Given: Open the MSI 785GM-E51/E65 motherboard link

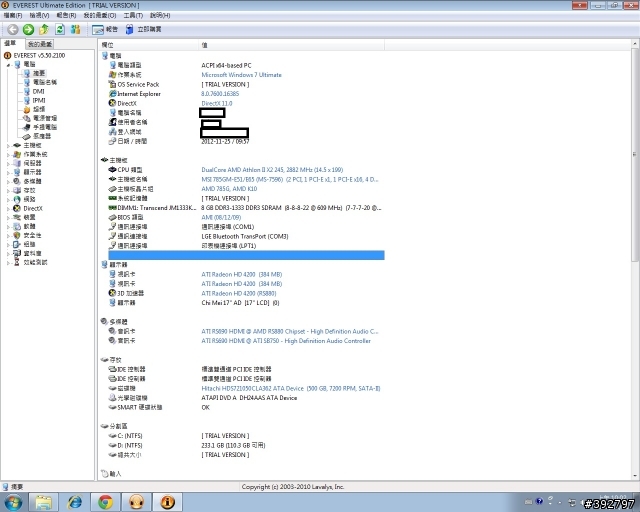Looking at the screenshot, I should coord(289,179).
